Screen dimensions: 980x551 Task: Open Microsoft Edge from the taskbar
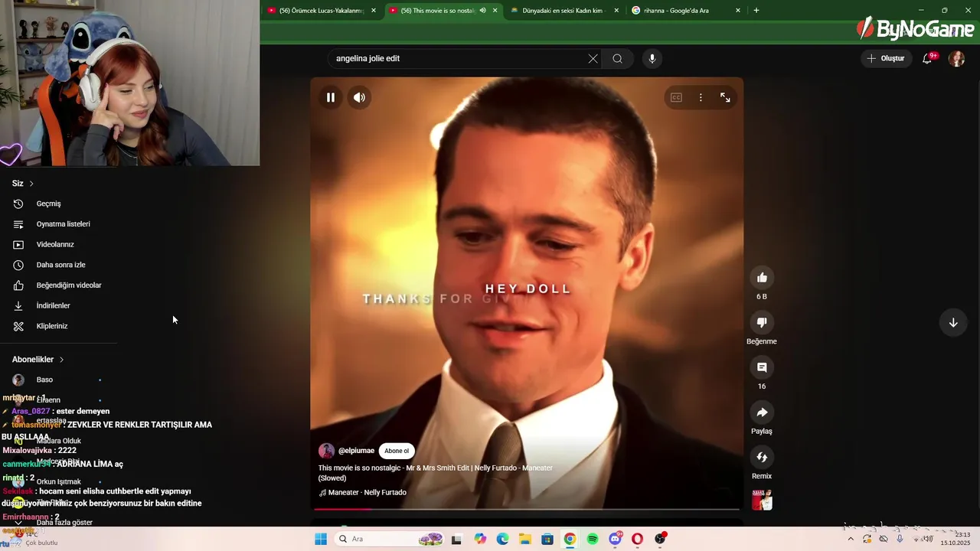coord(502,539)
